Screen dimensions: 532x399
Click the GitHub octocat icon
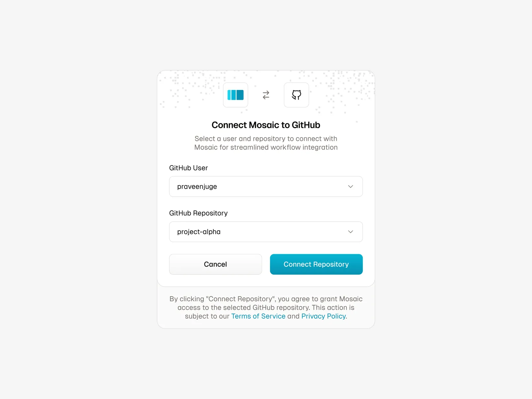(x=296, y=95)
